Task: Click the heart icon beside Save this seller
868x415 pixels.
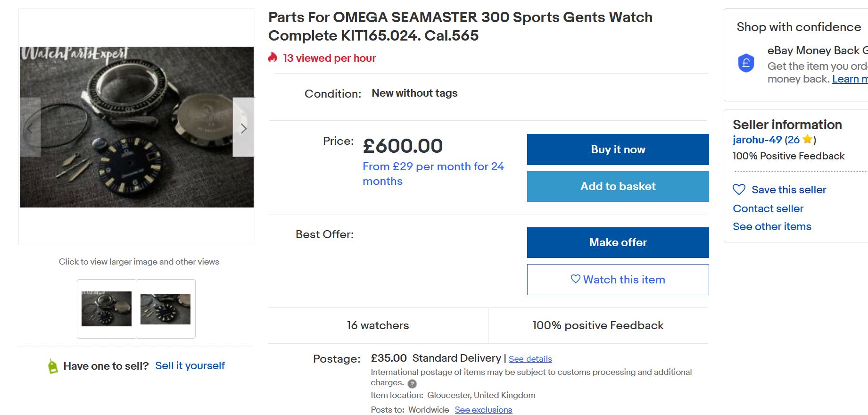Action: (x=739, y=190)
